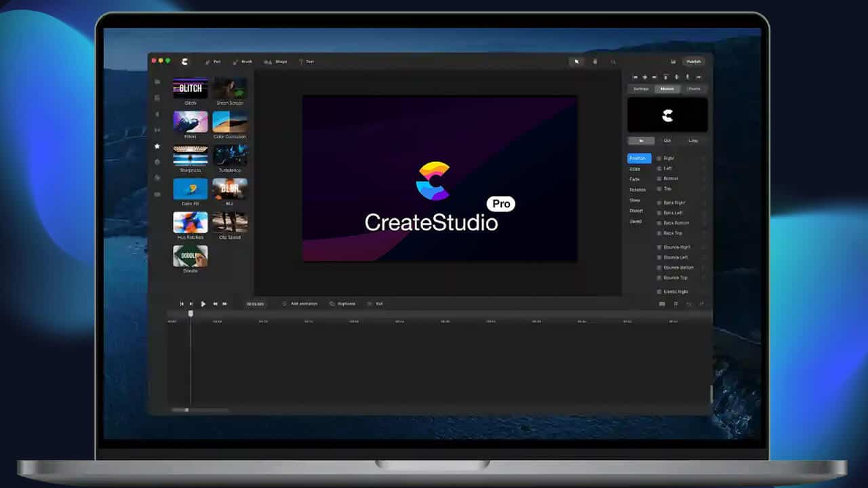This screenshot has width=868, height=488.
Task: Toggle the Bounce Top animation
Action: coord(658,278)
